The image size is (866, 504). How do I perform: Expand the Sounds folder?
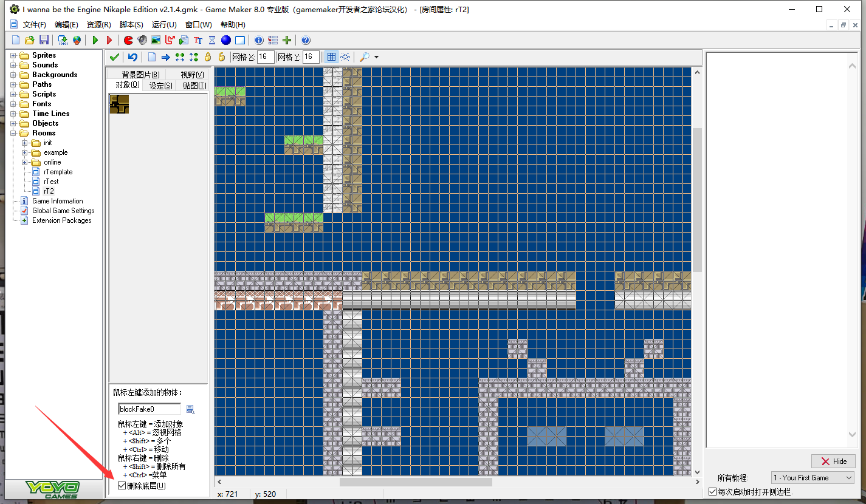13,65
